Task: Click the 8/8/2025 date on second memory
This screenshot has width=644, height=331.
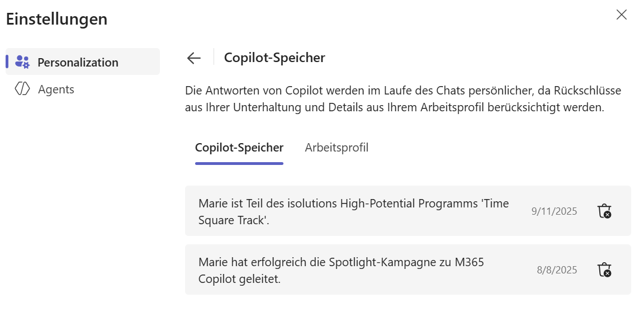Action: [557, 270]
